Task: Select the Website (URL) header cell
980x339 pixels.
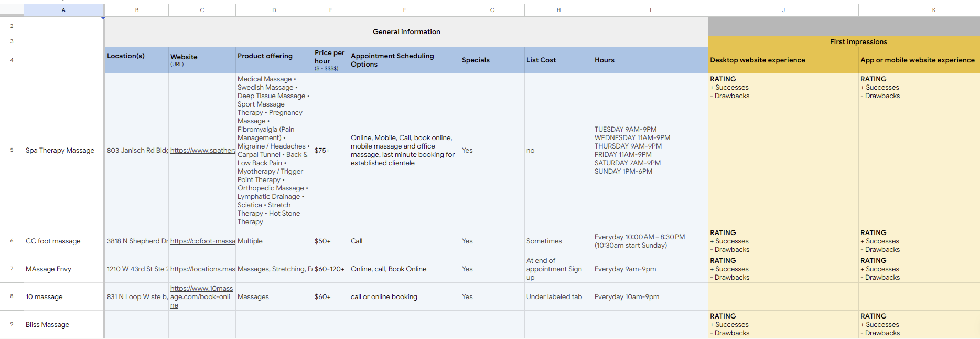Action: (202, 60)
